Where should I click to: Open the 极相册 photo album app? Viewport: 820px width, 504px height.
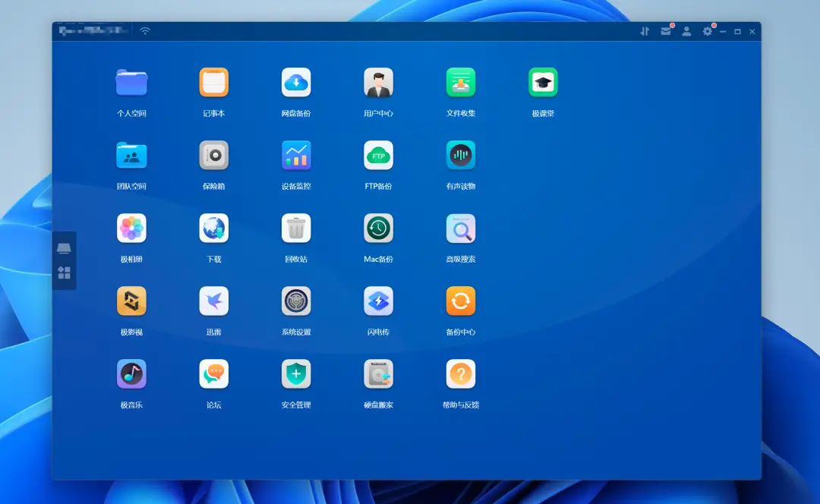131,228
